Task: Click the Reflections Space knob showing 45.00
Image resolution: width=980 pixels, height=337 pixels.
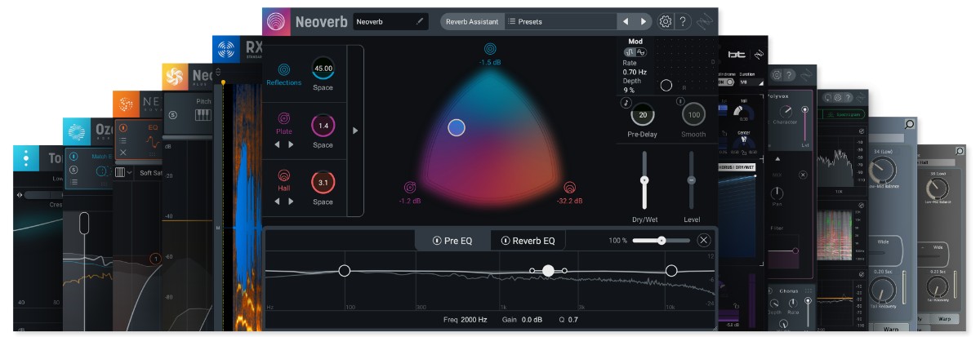Action: [323, 69]
